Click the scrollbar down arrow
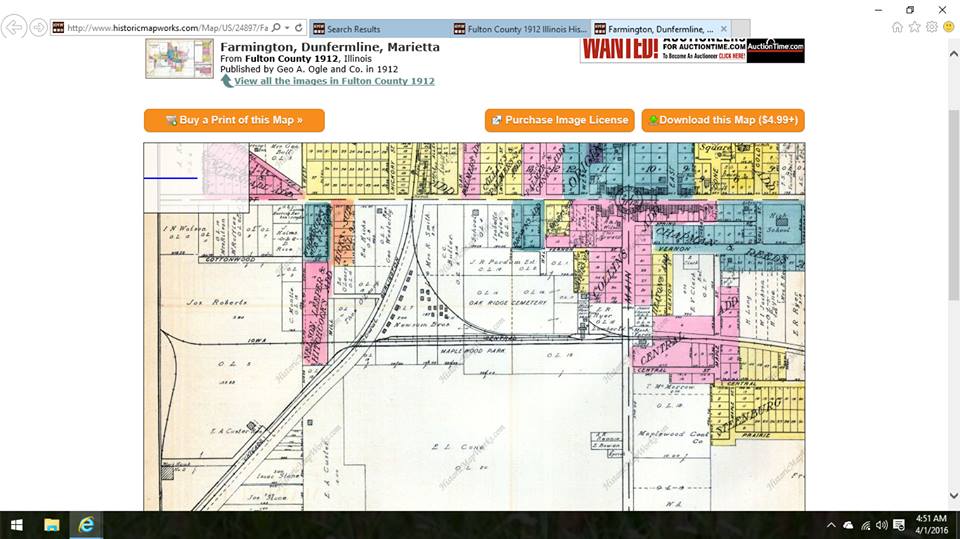Image resolution: width=960 pixels, height=539 pixels. [x=953, y=495]
